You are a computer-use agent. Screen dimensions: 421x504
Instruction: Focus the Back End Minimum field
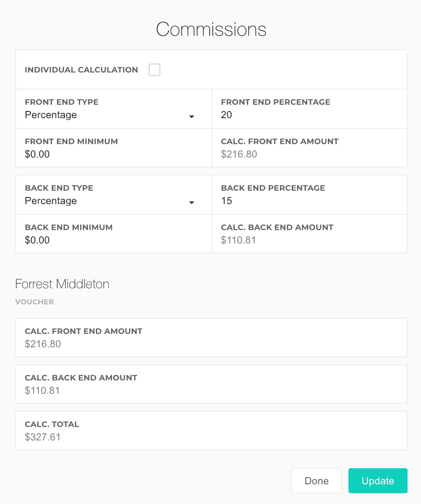pyautogui.click(x=113, y=240)
